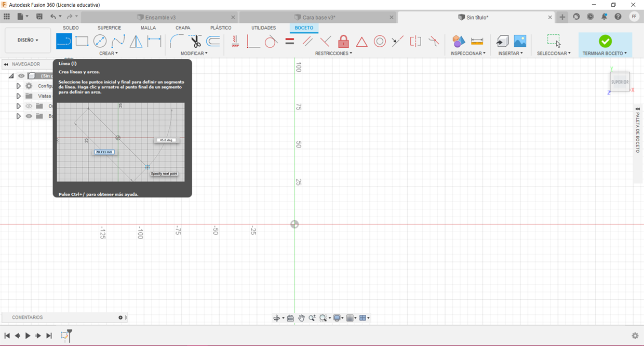Switch to the SUPERFICIE tab
The height and width of the screenshot is (346, 644).
pyautogui.click(x=109, y=28)
